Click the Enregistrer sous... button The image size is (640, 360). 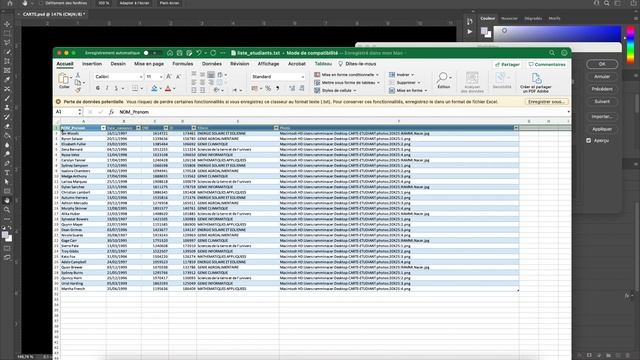pos(546,102)
